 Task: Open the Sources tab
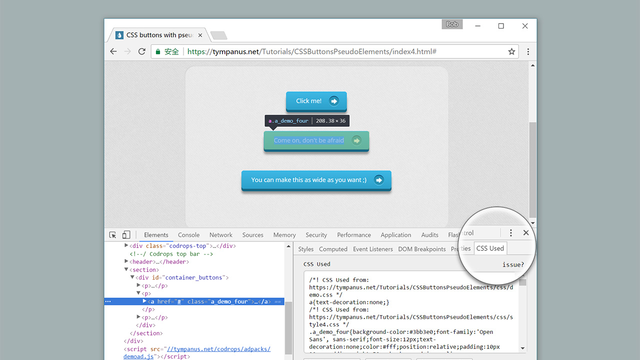tap(253, 235)
